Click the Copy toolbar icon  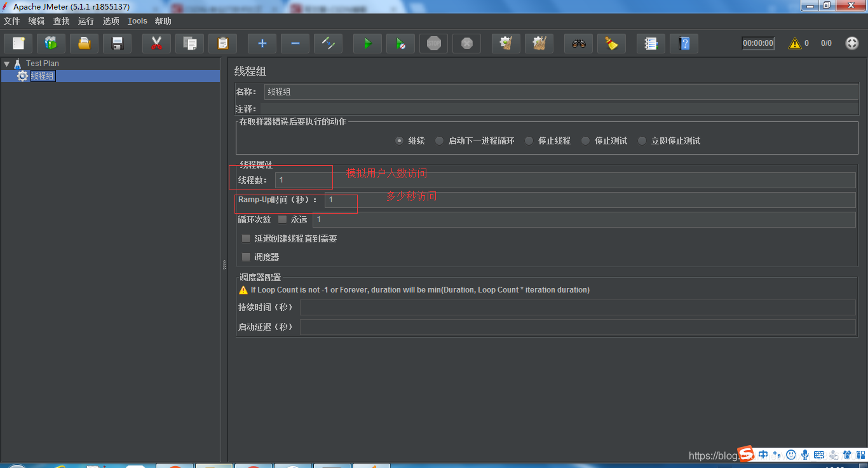[189, 43]
